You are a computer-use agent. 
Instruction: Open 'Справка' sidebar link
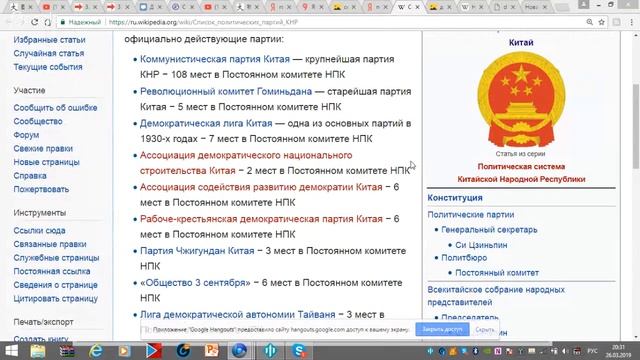pyautogui.click(x=30, y=176)
